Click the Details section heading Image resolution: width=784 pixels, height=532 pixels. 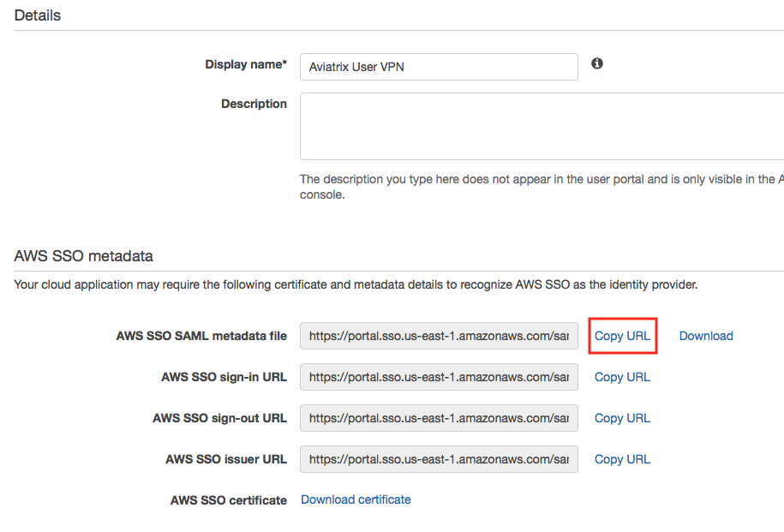coord(37,15)
